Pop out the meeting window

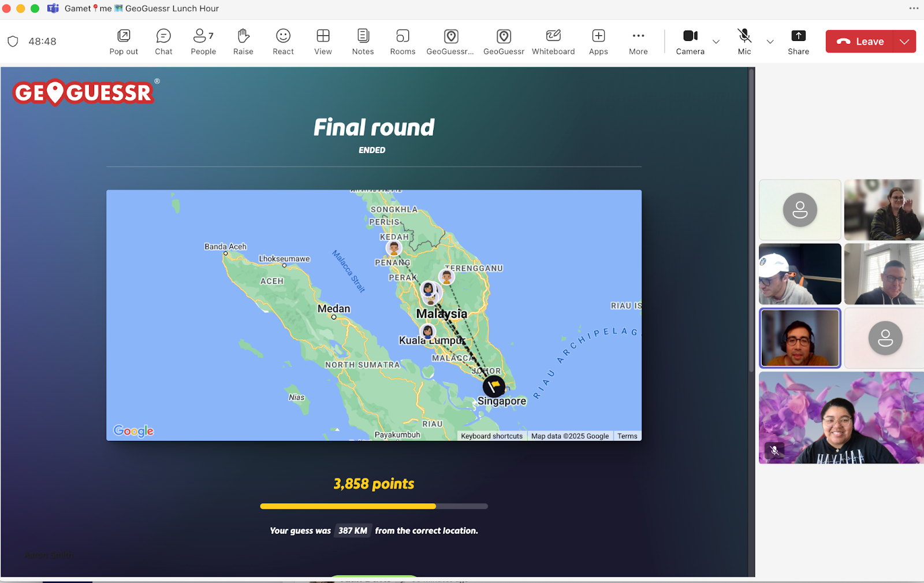(x=124, y=42)
